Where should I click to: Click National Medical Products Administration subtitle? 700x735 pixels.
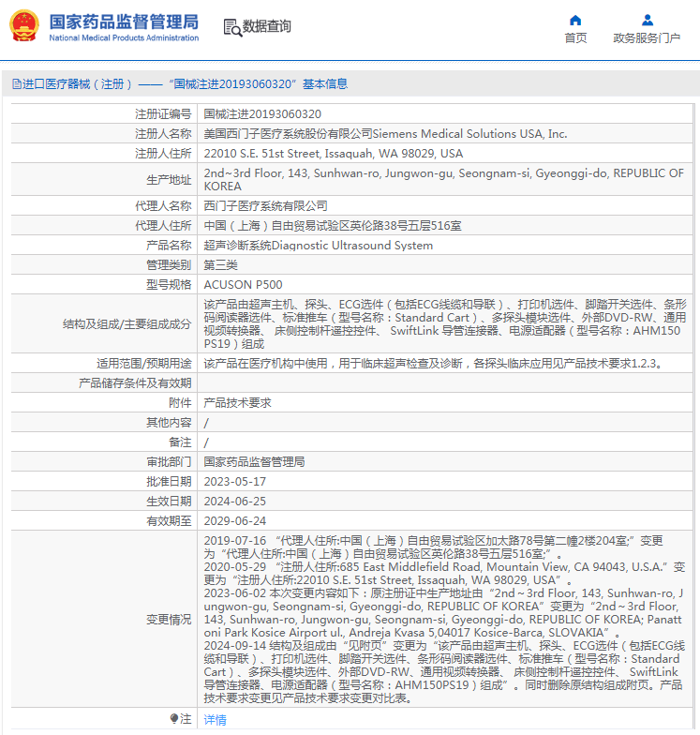[x=124, y=37]
